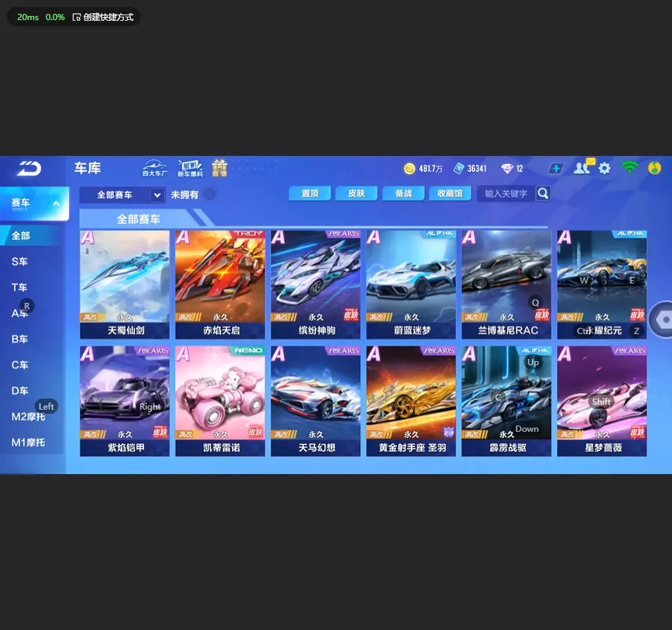Click the 皮肤 button in filter bar

(x=357, y=193)
